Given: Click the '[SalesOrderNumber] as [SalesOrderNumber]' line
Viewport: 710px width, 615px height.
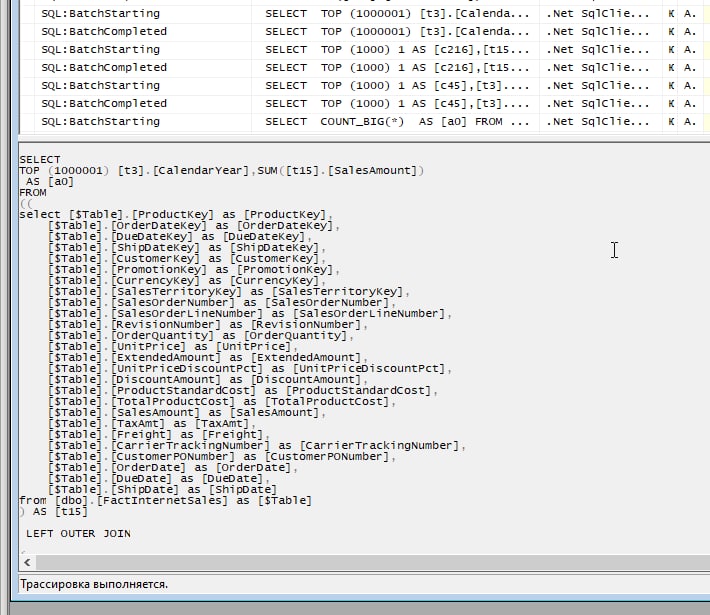Looking at the screenshot, I should point(222,303).
